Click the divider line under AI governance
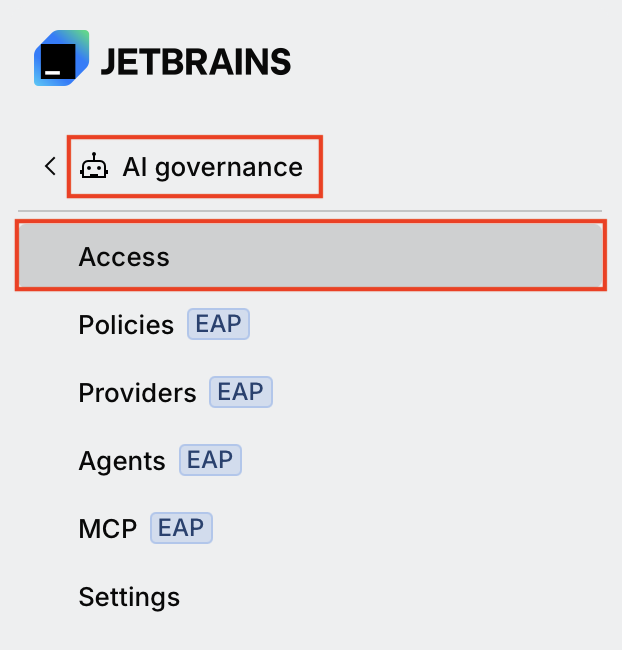 click(x=310, y=211)
